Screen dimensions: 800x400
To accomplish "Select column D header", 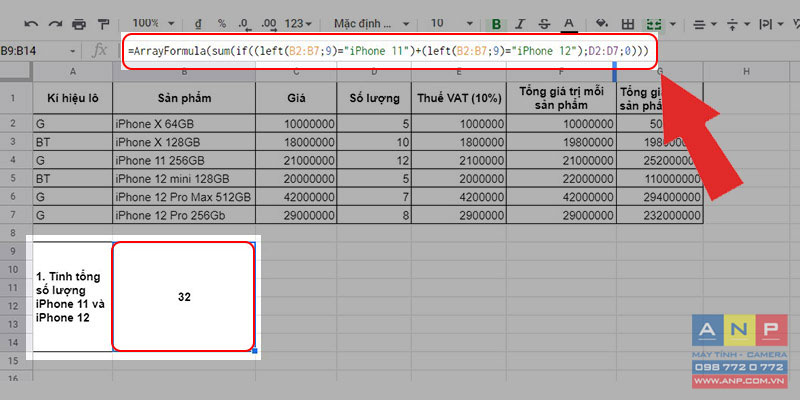I will coord(374,72).
